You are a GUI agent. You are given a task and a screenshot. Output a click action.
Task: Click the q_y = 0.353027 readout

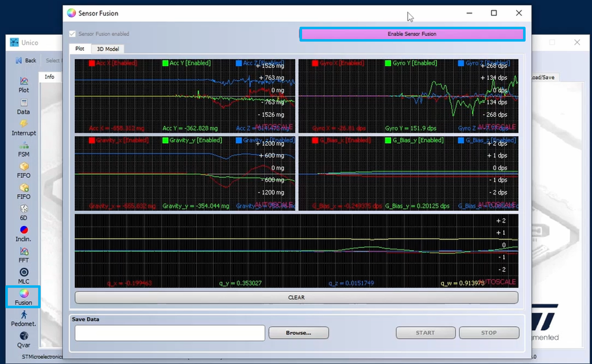(240, 283)
